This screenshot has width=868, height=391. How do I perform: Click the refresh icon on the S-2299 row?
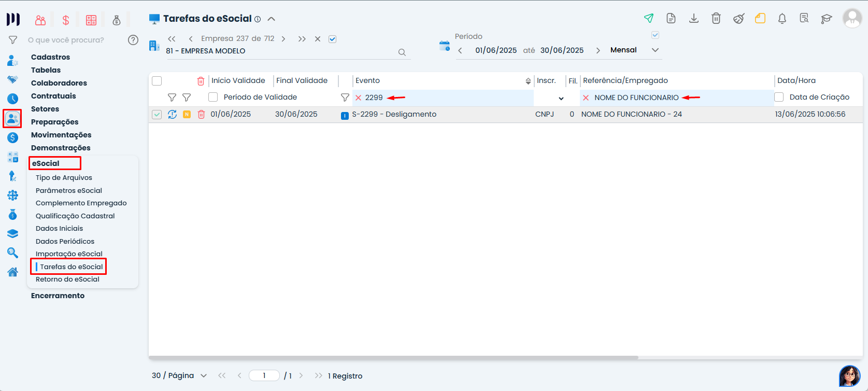[172, 115]
